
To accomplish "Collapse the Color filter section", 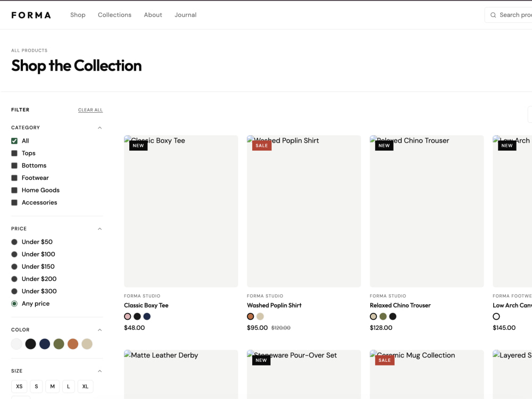I will point(100,330).
